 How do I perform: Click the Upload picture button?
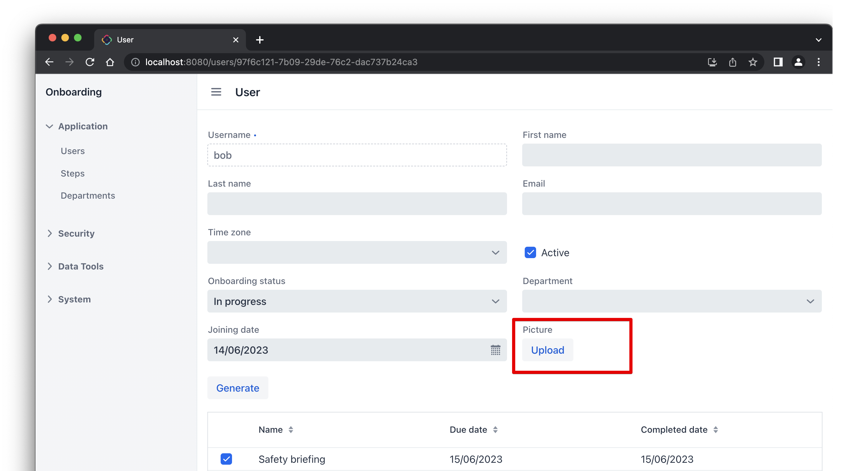click(547, 350)
